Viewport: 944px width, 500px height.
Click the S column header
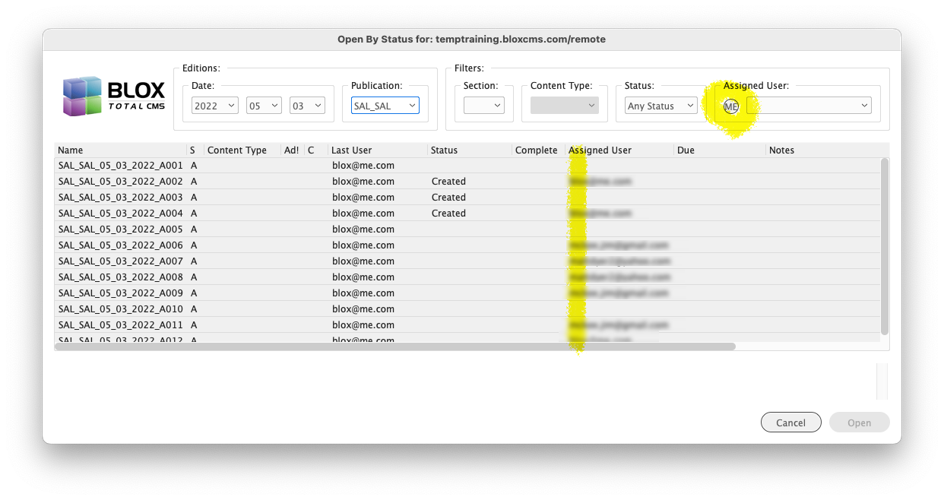193,150
